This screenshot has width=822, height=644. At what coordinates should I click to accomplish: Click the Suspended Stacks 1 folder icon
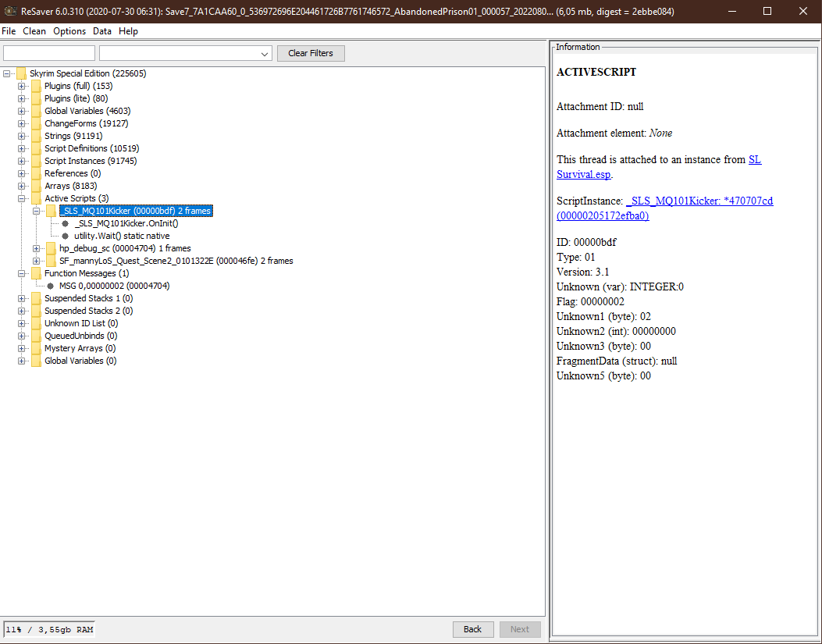point(36,298)
